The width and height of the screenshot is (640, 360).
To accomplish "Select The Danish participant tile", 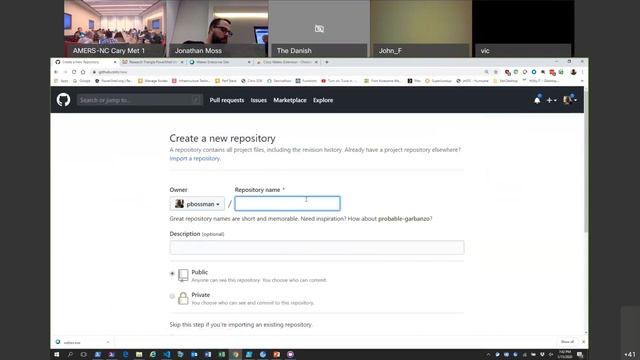I will click(x=319, y=28).
